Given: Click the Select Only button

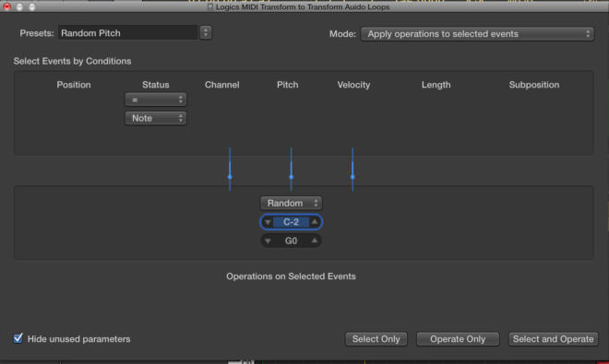Looking at the screenshot, I should pos(376,339).
